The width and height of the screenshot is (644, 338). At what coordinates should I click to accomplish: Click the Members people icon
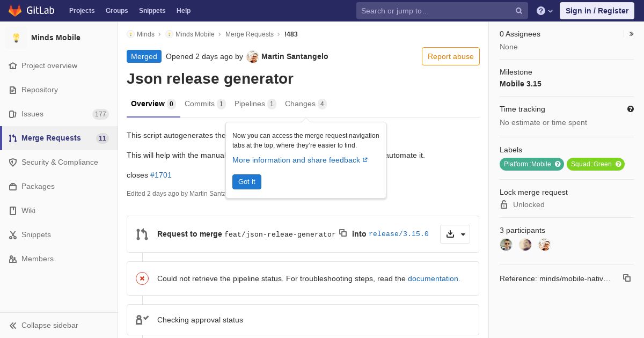[x=13, y=259]
